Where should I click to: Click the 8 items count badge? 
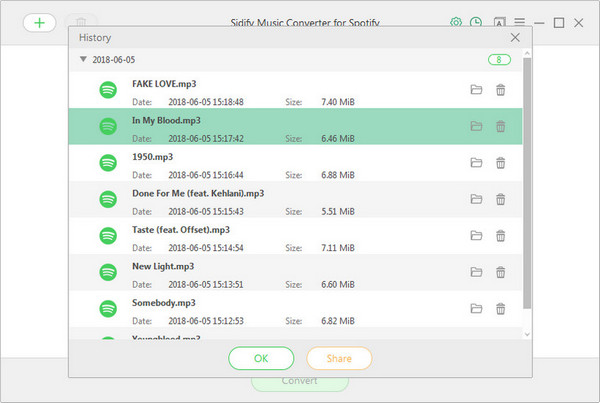pos(499,60)
